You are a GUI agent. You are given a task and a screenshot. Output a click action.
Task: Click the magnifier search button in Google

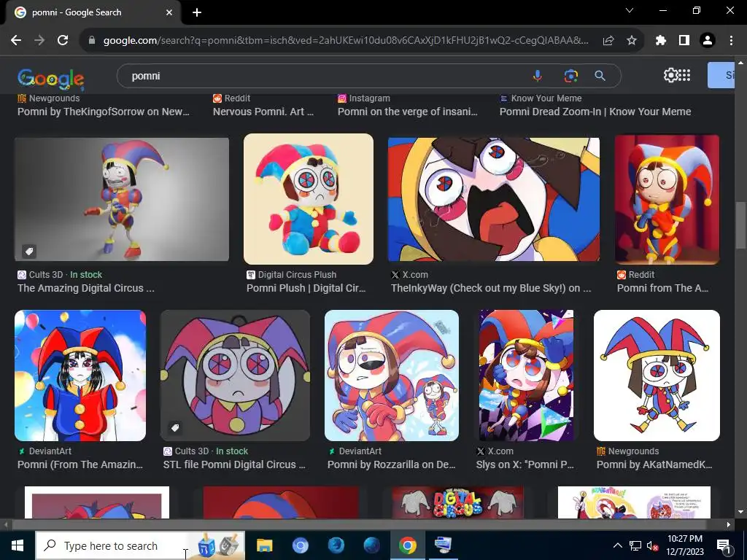tap(600, 76)
